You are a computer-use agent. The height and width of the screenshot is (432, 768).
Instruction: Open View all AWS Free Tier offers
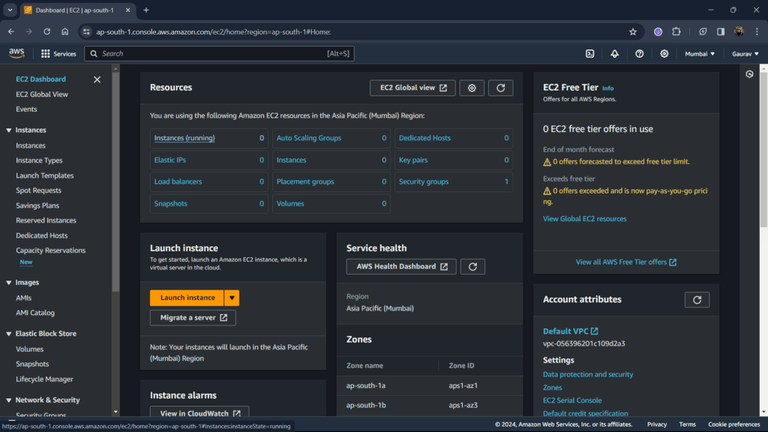tap(626, 263)
